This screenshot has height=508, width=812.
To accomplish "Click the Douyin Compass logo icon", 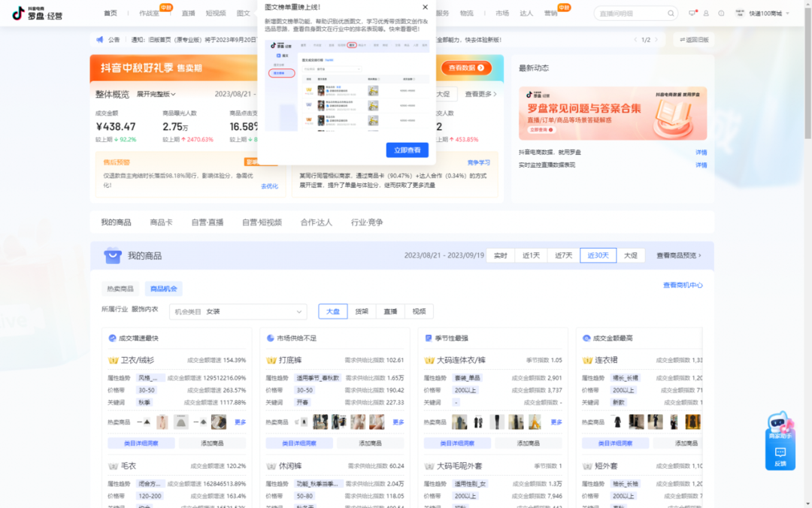I will point(18,13).
